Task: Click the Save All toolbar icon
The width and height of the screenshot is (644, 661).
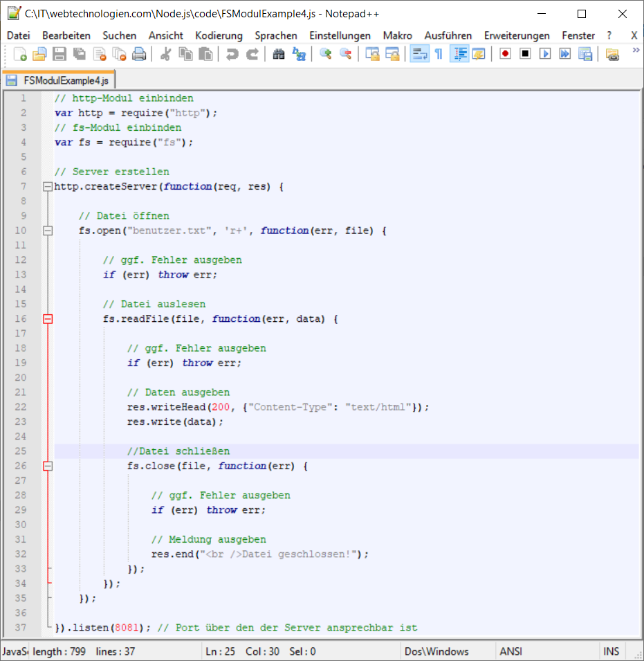Action: pyautogui.click(x=79, y=54)
